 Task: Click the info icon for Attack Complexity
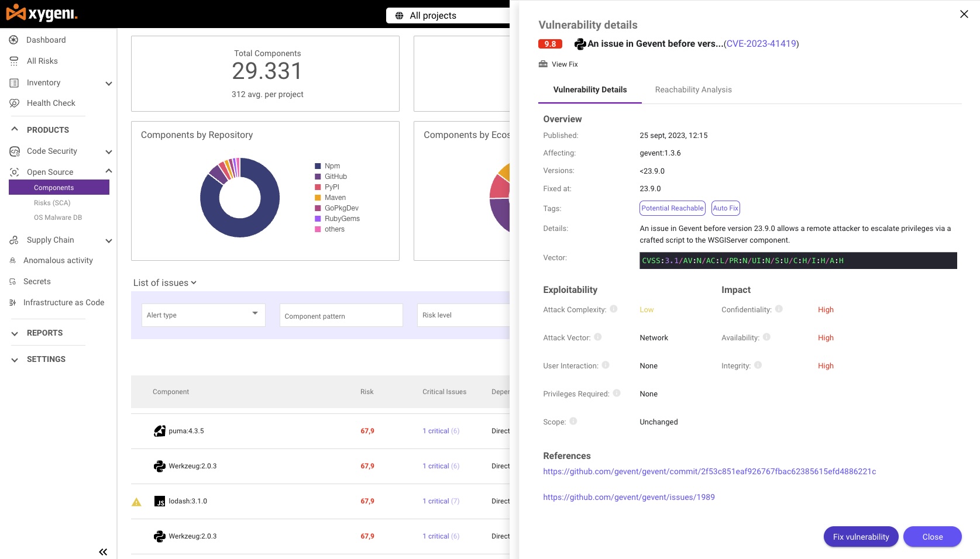(614, 309)
